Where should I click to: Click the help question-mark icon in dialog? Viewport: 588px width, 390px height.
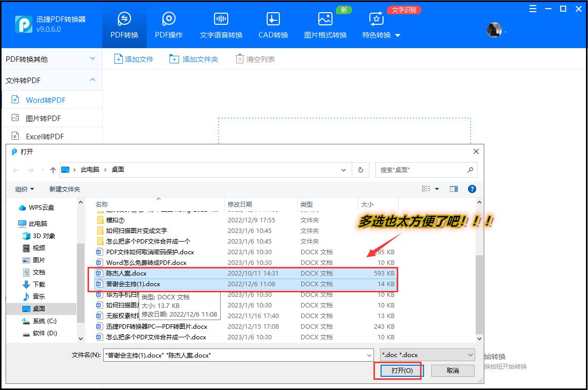pos(472,188)
